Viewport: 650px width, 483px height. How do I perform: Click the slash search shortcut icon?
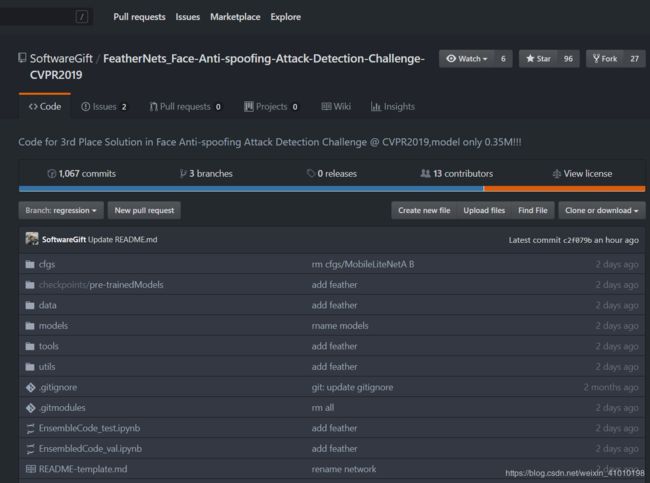click(x=82, y=17)
